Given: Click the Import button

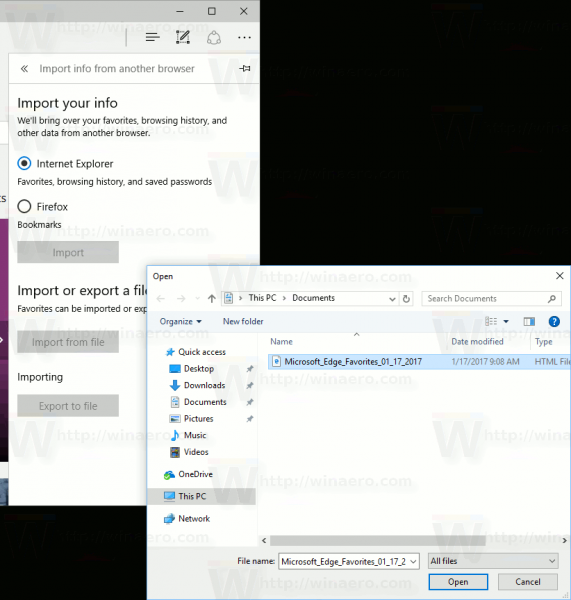Looking at the screenshot, I should tap(68, 252).
